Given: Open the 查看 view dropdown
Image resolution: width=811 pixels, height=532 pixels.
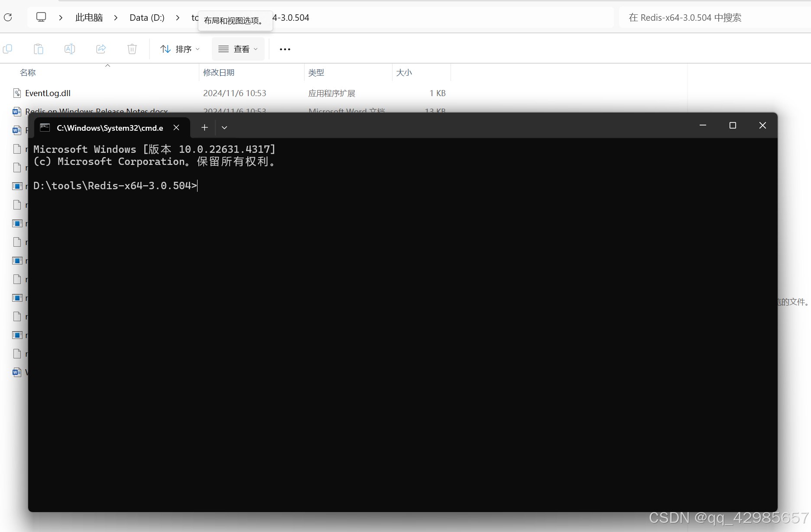Looking at the screenshot, I should [x=238, y=49].
